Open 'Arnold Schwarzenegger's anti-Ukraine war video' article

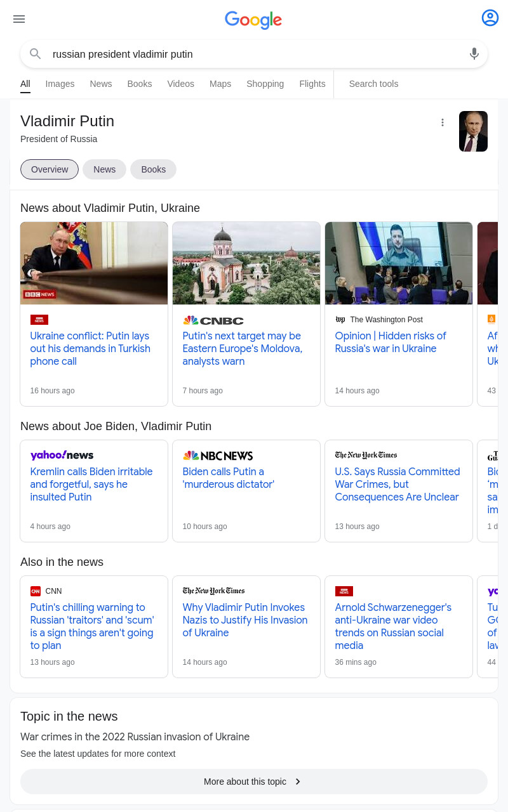(x=394, y=627)
